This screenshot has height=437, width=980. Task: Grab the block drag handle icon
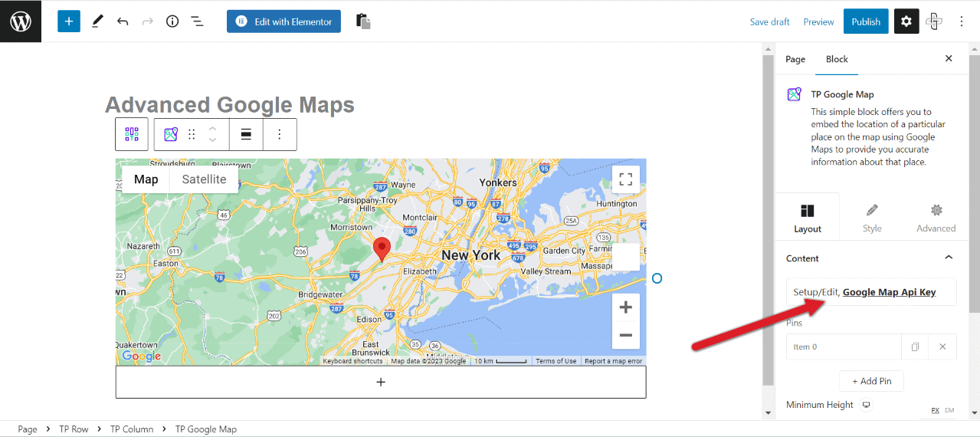[x=192, y=134]
